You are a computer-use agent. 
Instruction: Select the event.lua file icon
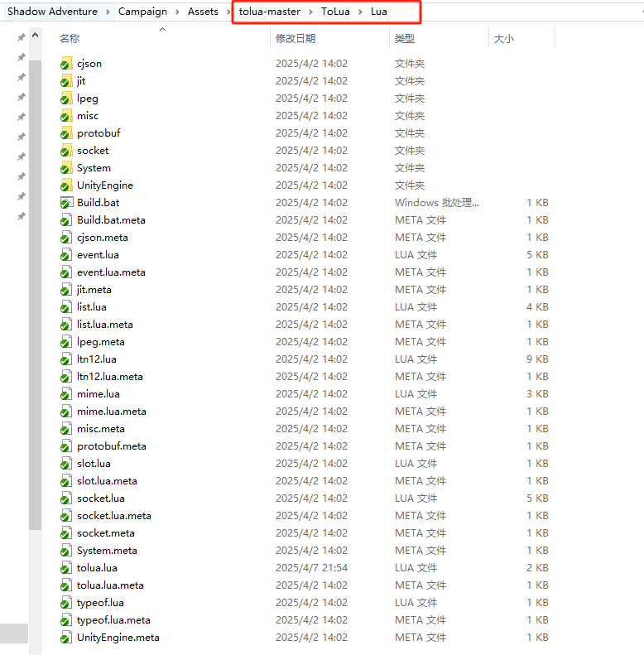pyautogui.click(x=66, y=255)
